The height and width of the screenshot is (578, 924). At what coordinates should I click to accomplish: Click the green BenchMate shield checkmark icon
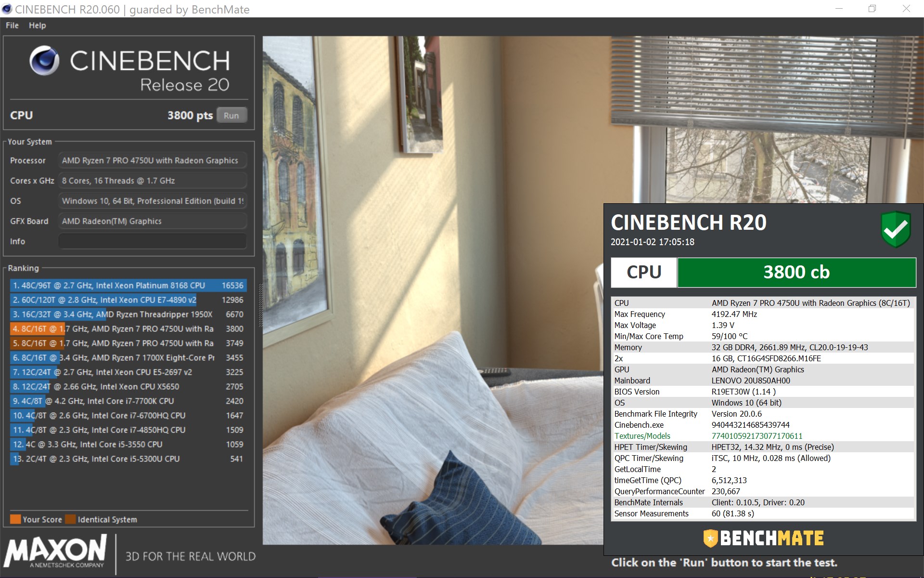pos(896,229)
